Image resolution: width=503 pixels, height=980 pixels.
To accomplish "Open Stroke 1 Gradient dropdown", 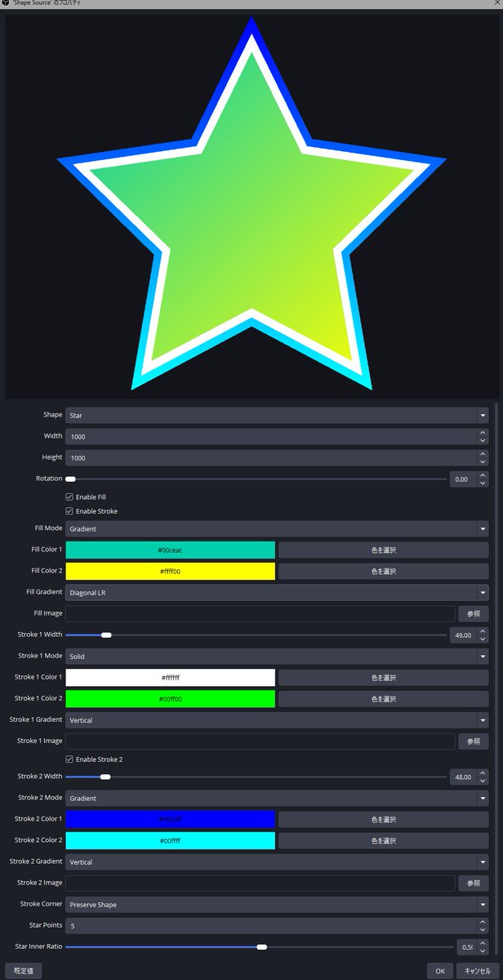I will [277, 719].
